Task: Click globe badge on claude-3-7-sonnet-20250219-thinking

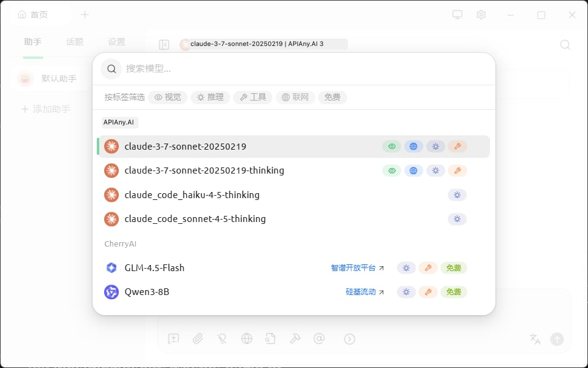Action: 413,171
